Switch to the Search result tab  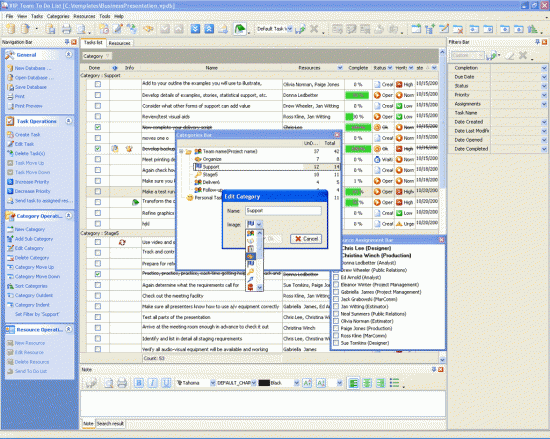coord(110,424)
